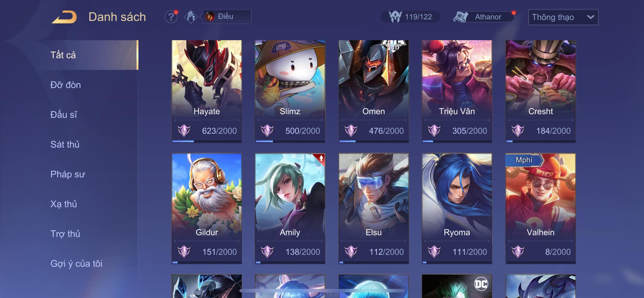Screen dimensions: 644x298
Task: Click the hero count 119/122 icon
Action: (395, 17)
